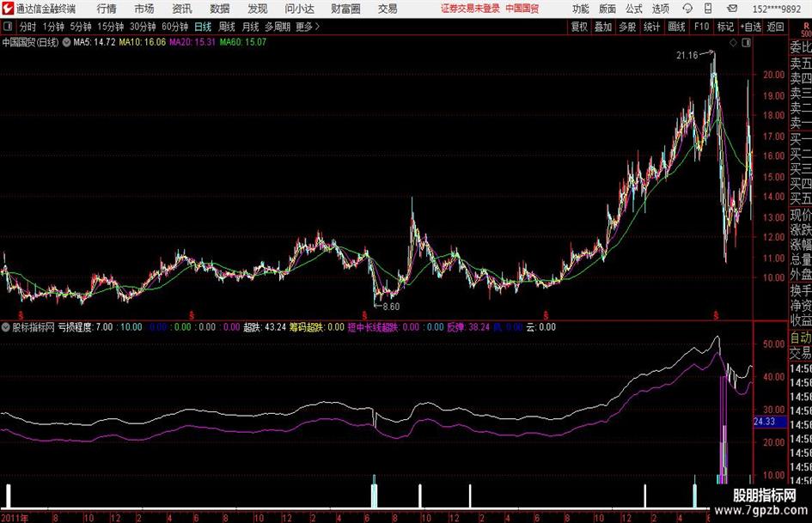Click the 21.16 high price label
The height and width of the screenshot is (523, 812).
click(x=687, y=56)
